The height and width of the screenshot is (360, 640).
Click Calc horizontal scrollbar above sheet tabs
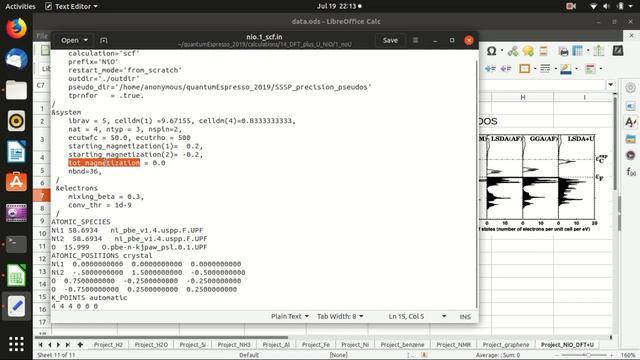coord(161,337)
